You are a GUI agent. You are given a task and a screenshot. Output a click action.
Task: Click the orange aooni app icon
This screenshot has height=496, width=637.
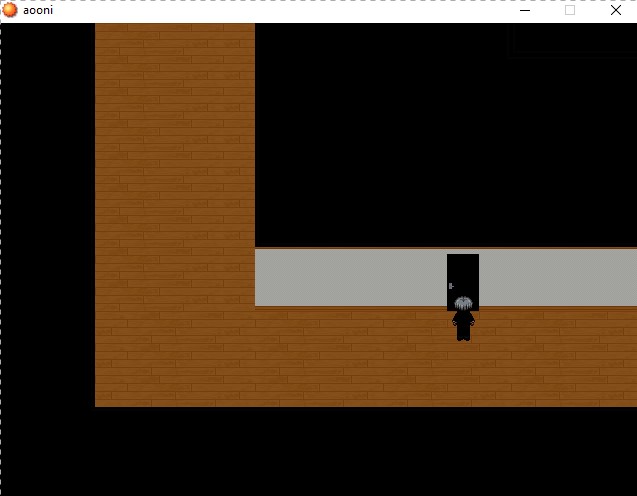[x=10, y=10]
